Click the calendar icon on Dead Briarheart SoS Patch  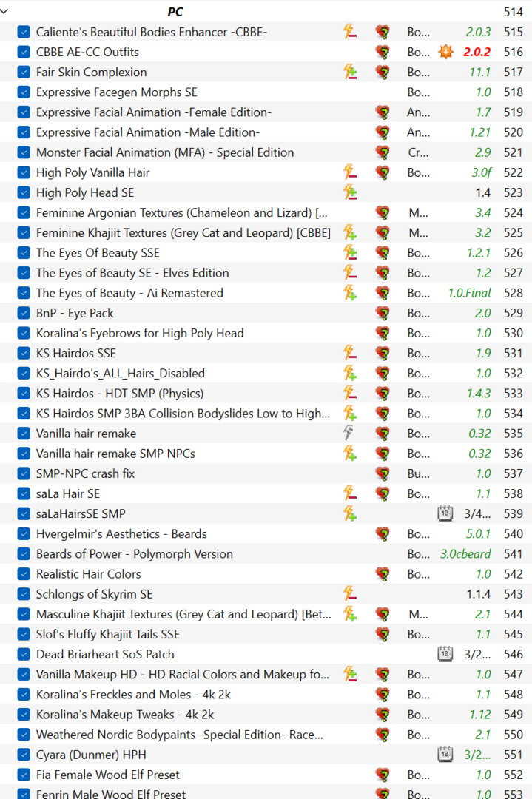445,654
